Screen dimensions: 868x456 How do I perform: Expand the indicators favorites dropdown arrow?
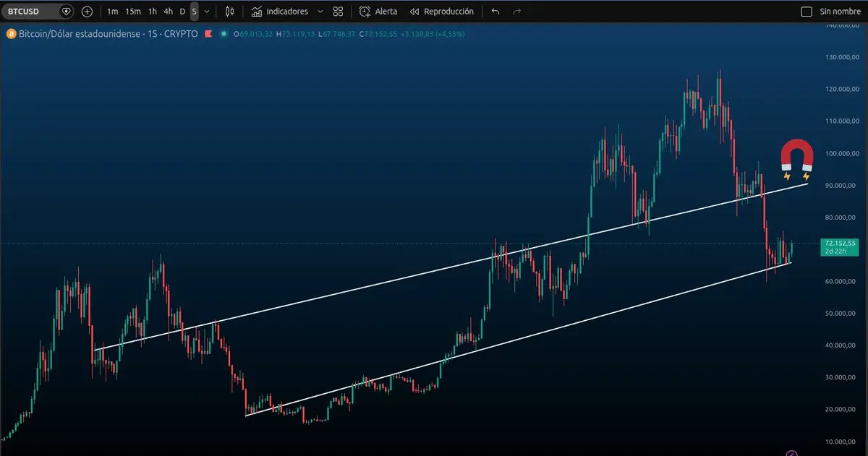pyautogui.click(x=320, y=12)
